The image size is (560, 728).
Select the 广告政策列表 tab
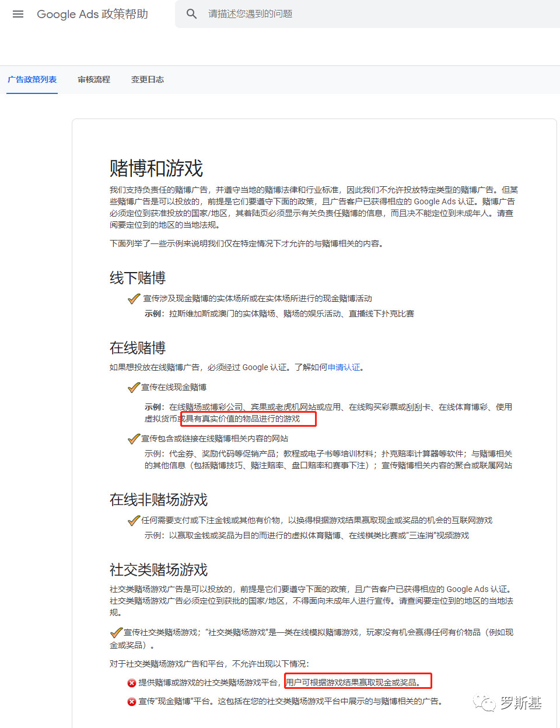coord(32,79)
